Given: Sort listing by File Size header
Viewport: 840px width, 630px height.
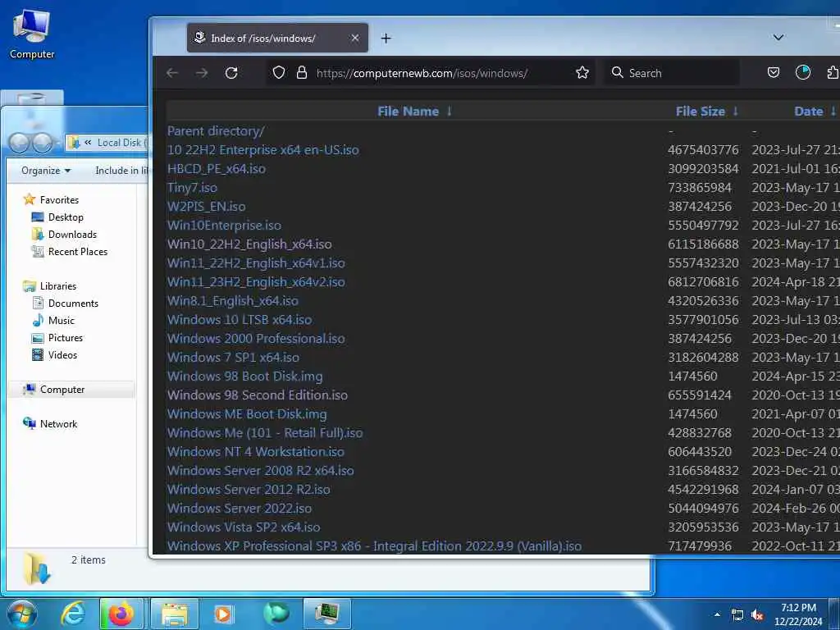Looking at the screenshot, I should 701,112.
